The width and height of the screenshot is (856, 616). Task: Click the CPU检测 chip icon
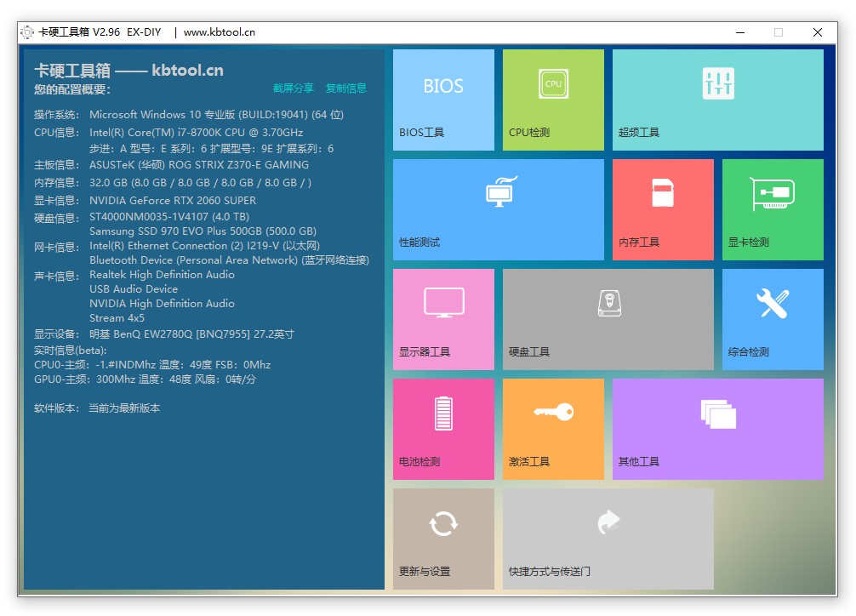click(553, 83)
